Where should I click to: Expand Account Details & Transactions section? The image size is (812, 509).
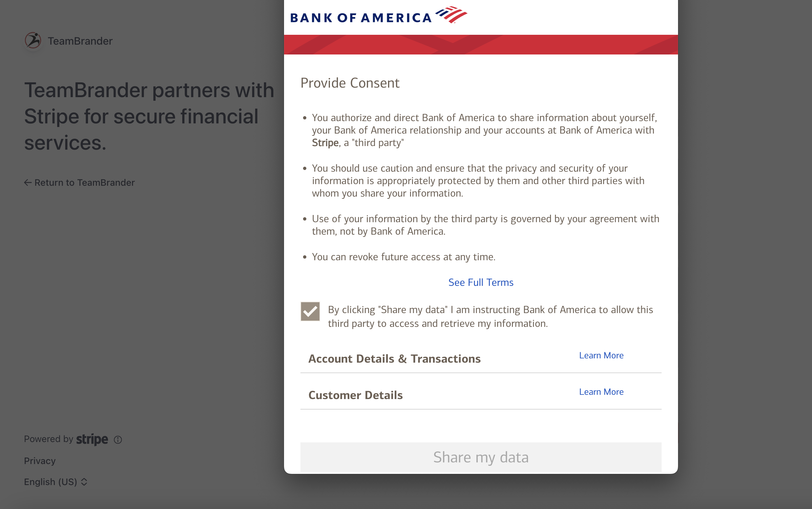[394, 358]
